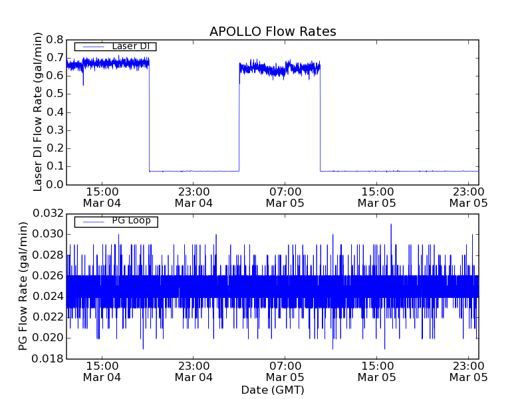
Task: Click the 0.3 tick on Laser DI axis
Action: [55, 130]
